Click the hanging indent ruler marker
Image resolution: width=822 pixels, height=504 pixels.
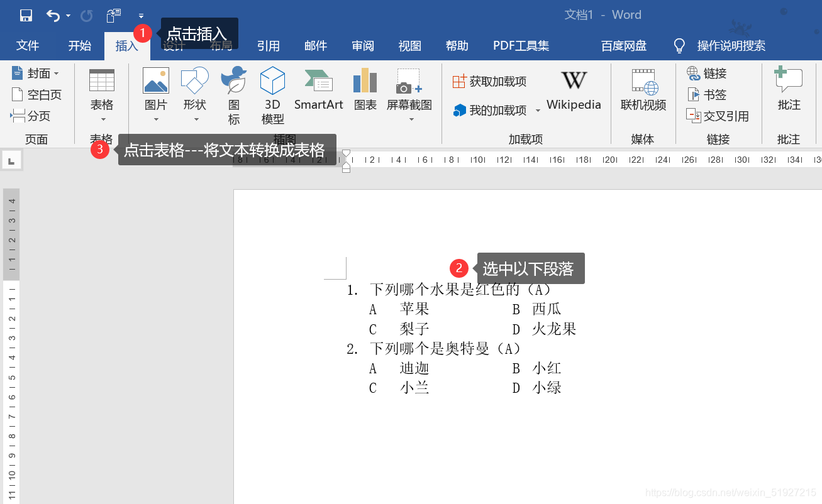pyautogui.click(x=346, y=165)
